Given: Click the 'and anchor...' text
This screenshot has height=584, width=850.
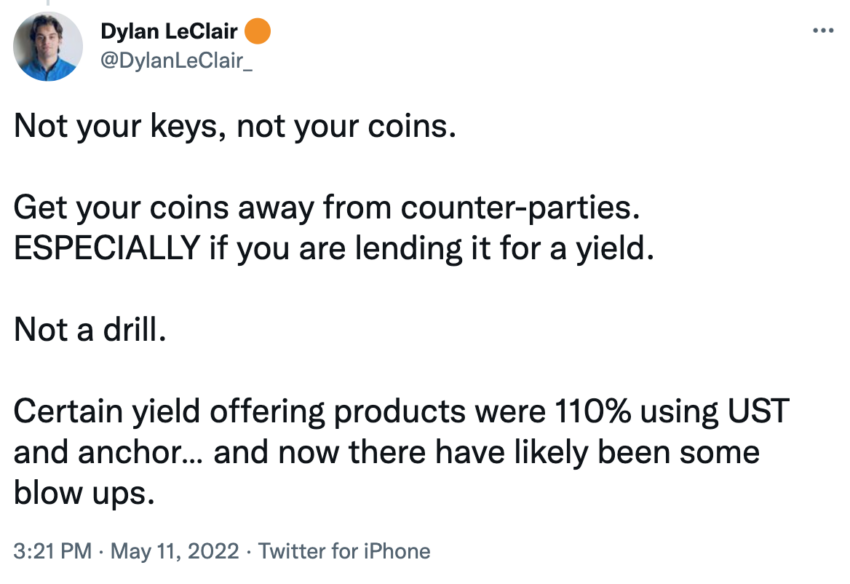Looking at the screenshot, I should point(110,452).
